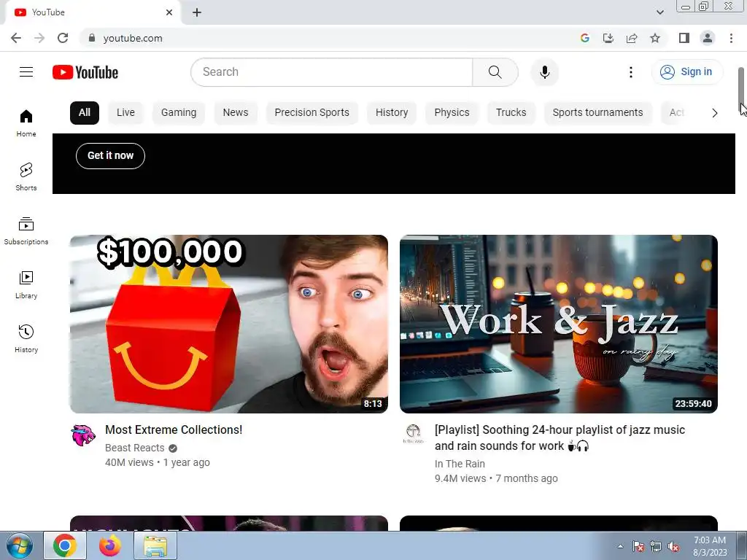
Task: Click the browser back arrow
Action: pos(16,38)
